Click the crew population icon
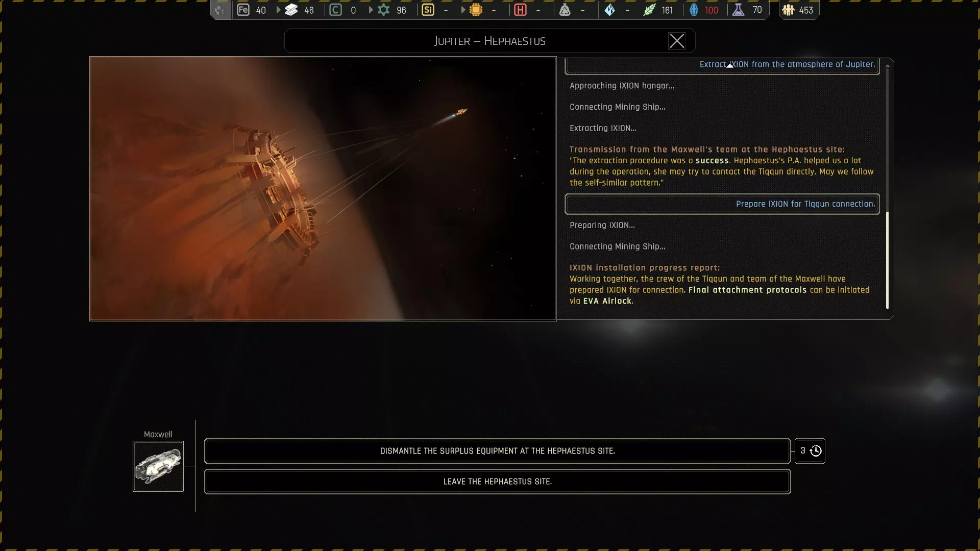Viewport: 980px width, 551px height. click(x=788, y=10)
